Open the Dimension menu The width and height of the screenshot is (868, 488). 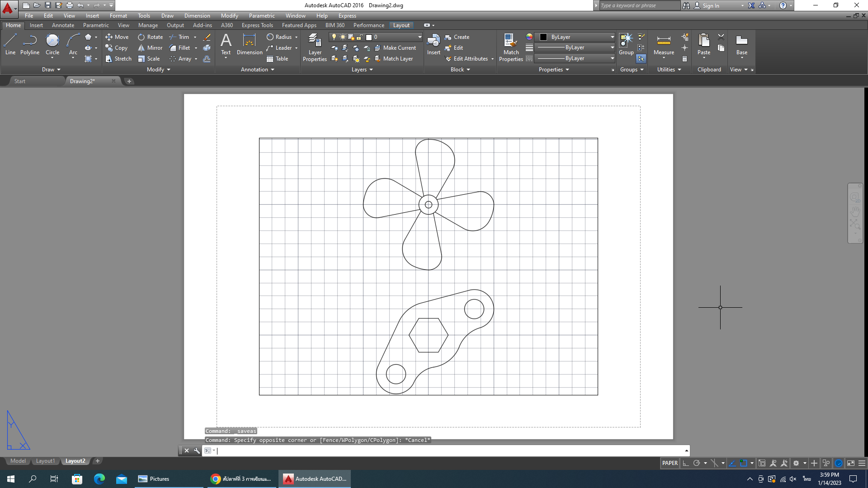(197, 16)
